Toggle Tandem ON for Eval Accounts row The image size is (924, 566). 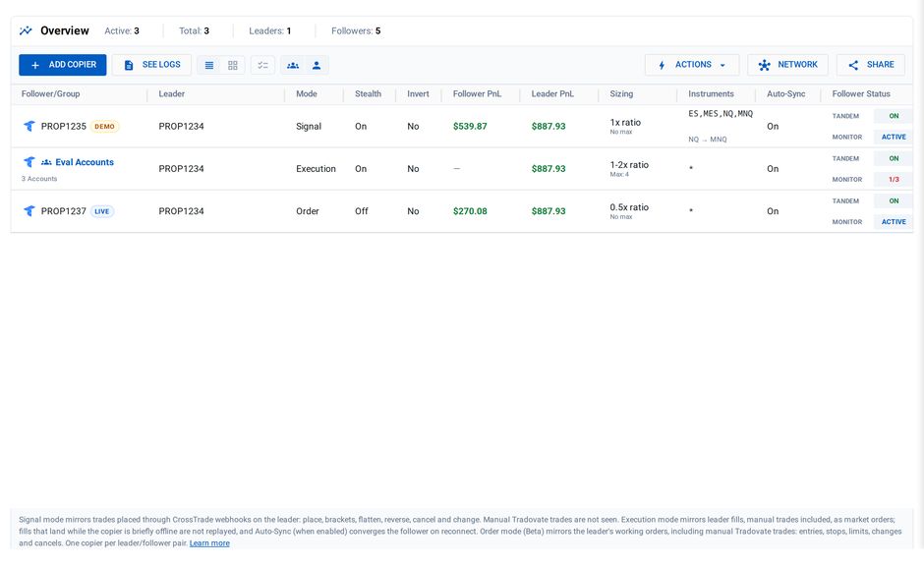(x=894, y=158)
